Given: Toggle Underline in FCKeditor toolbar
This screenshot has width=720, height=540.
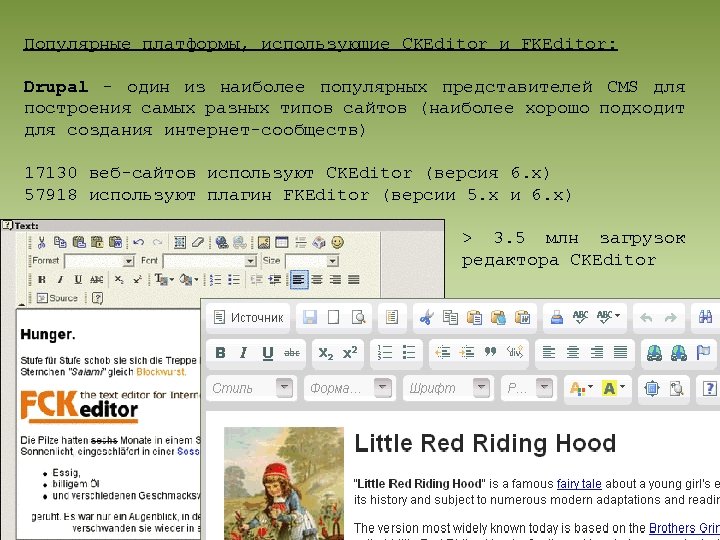Looking at the screenshot, I should 78,279.
